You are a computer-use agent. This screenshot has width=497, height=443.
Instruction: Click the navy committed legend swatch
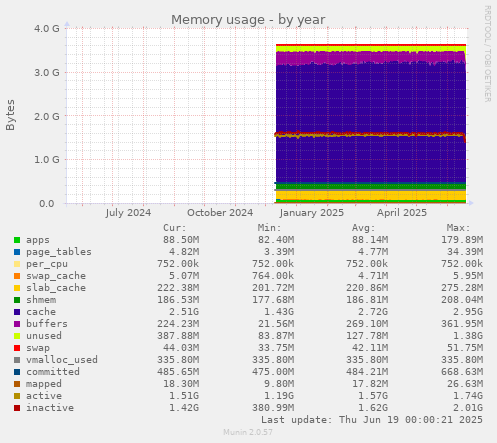17,372
